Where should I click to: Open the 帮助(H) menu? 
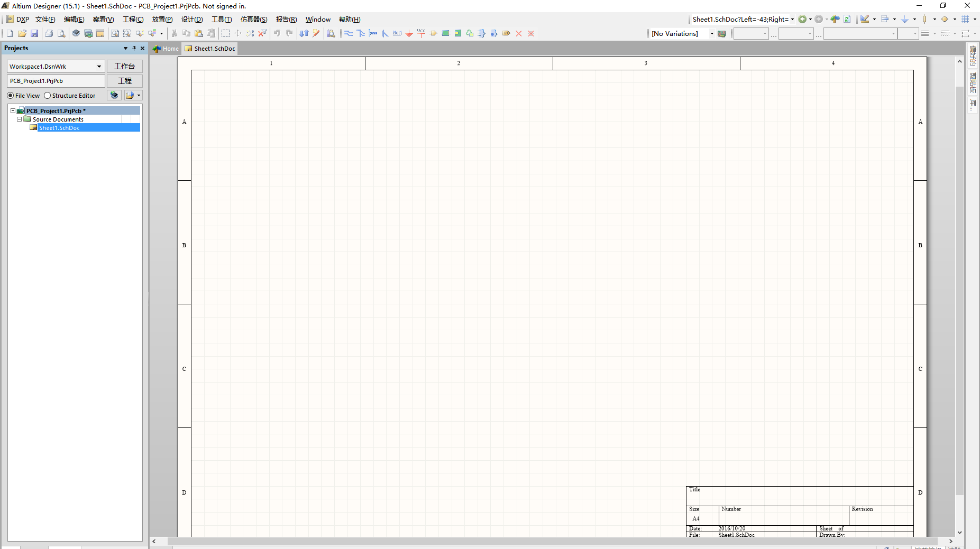(350, 20)
